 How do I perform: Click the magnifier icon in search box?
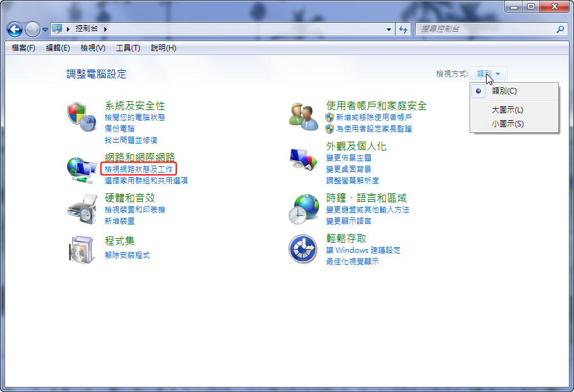click(x=560, y=29)
